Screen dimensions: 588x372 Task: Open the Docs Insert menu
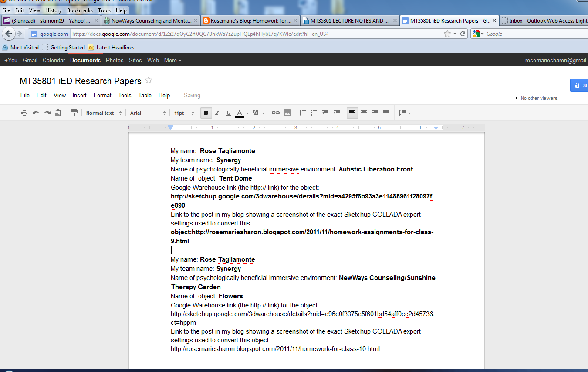pos(80,95)
